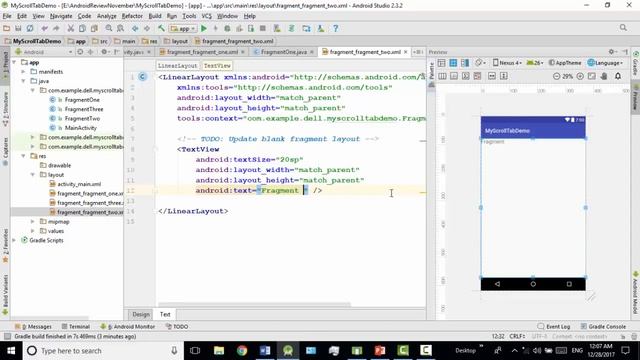This screenshot has height=360, width=640.
Task: Click editor horizontal scrollbar
Action: coord(254,304)
